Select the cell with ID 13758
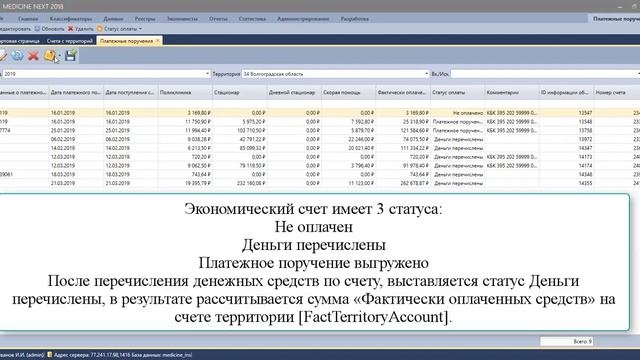640x360 pixels. 567,131
